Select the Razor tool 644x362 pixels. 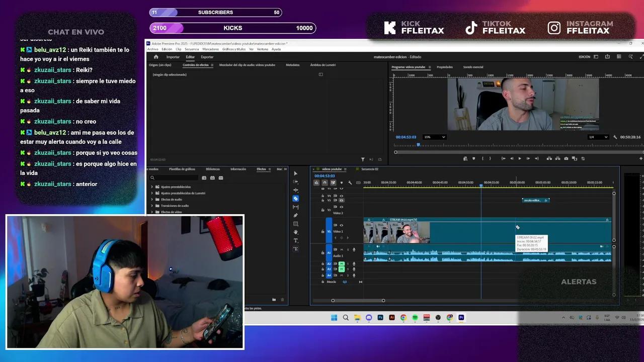click(295, 199)
